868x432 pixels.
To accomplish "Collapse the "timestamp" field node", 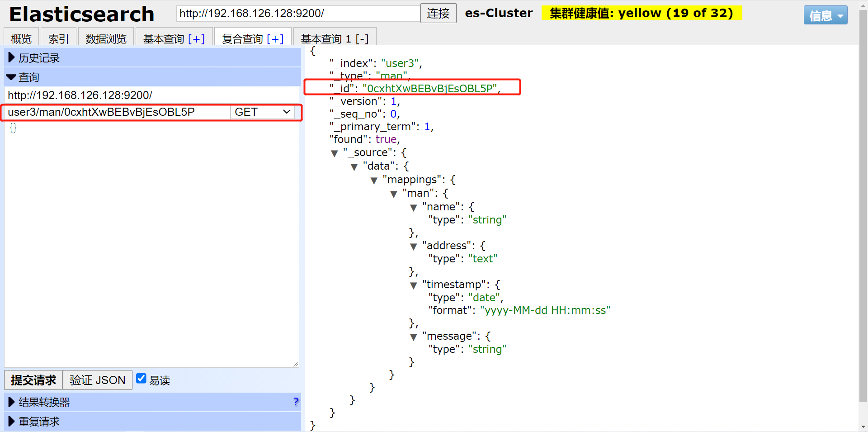I will [413, 285].
